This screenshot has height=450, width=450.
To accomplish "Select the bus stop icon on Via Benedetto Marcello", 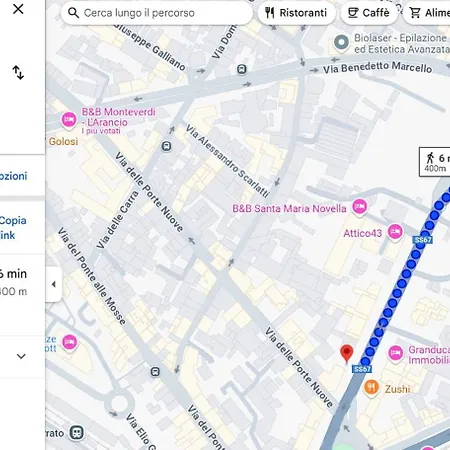I will click(242, 69).
